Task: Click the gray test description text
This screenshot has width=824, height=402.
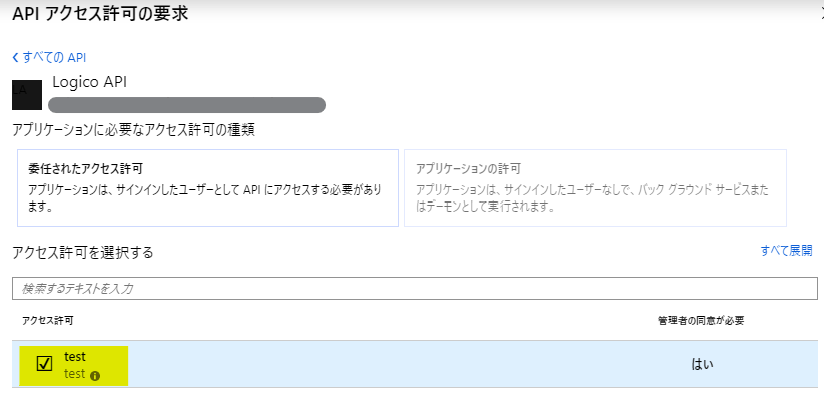Action: pos(75,375)
